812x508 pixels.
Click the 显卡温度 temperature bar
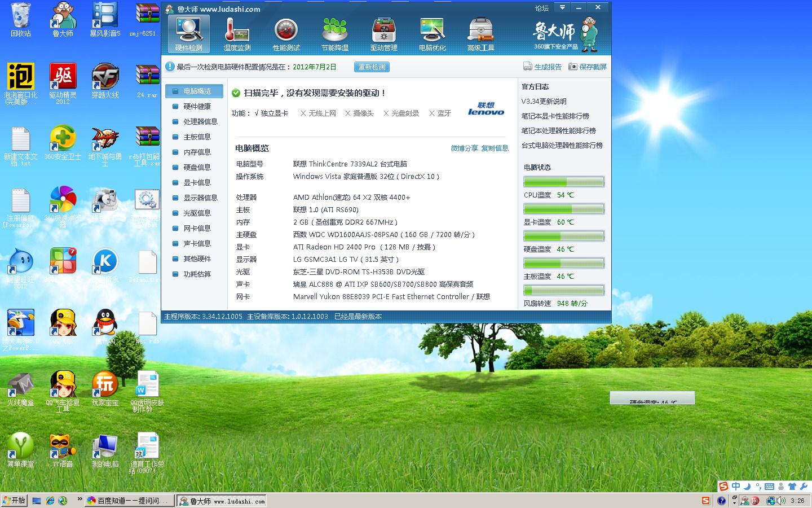(x=564, y=209)
